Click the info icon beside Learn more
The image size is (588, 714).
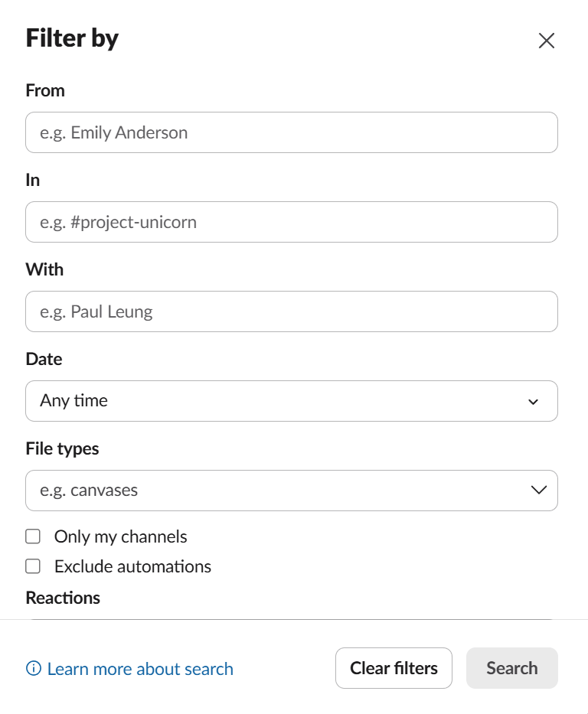(34, 668)
